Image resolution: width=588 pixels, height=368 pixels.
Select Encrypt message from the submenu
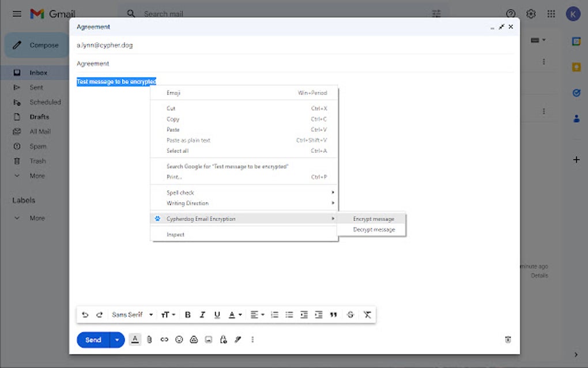tap(375, 219)
